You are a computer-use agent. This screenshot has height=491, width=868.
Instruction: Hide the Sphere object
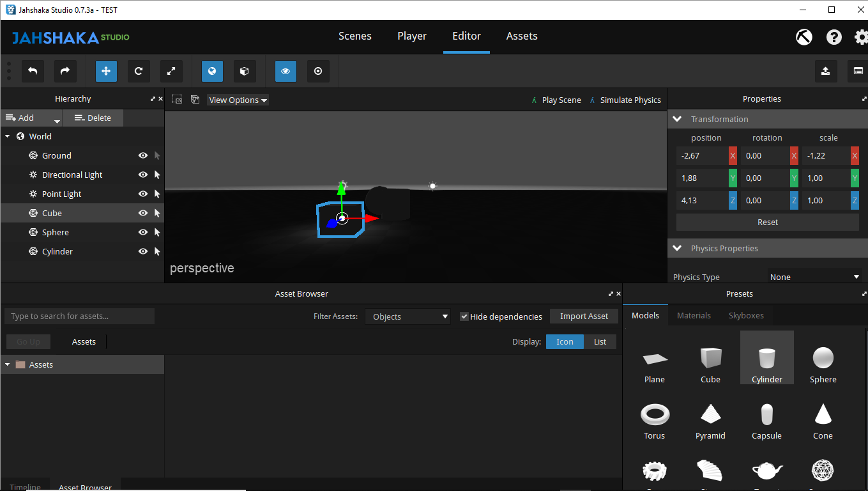point(143,232)
